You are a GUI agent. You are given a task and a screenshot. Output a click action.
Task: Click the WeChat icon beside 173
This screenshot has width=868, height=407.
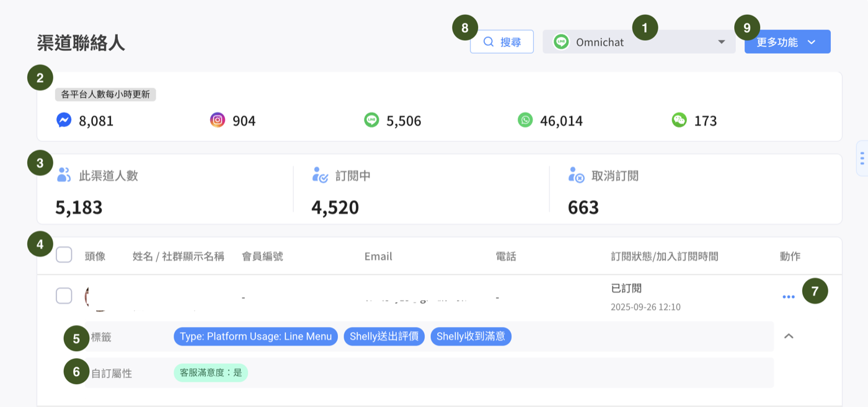679,120
